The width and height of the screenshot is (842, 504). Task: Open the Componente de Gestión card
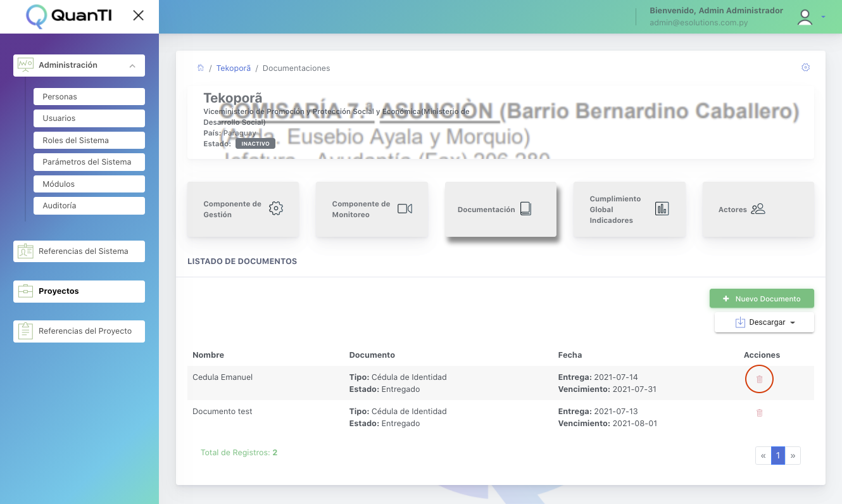(243, 210)
